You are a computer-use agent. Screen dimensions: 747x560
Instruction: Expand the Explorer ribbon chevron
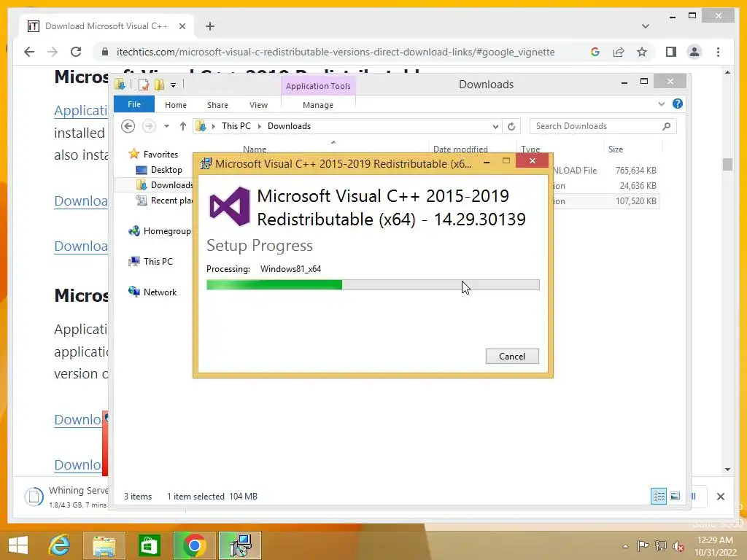pos(661,104)
